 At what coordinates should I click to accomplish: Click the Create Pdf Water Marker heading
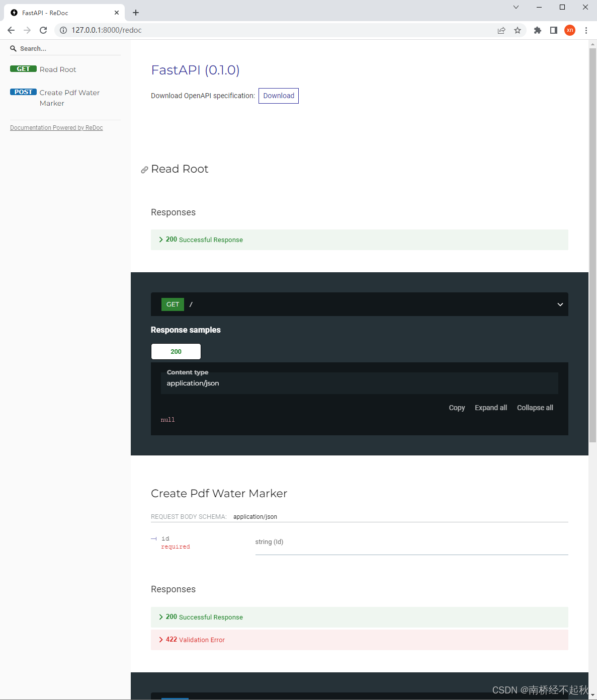(219, 493)
